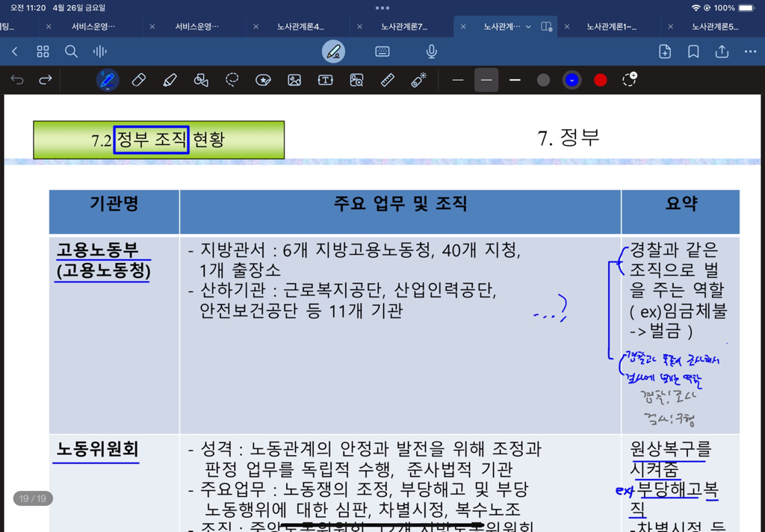Select the Highlighter tool

[170, 80]
